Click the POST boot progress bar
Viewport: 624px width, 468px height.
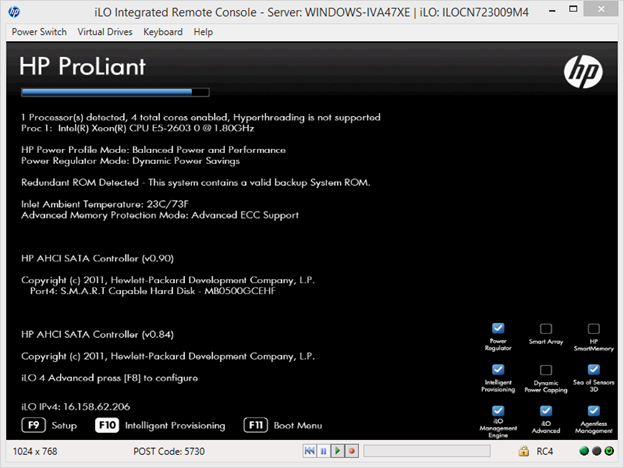[x=115, y=92]
